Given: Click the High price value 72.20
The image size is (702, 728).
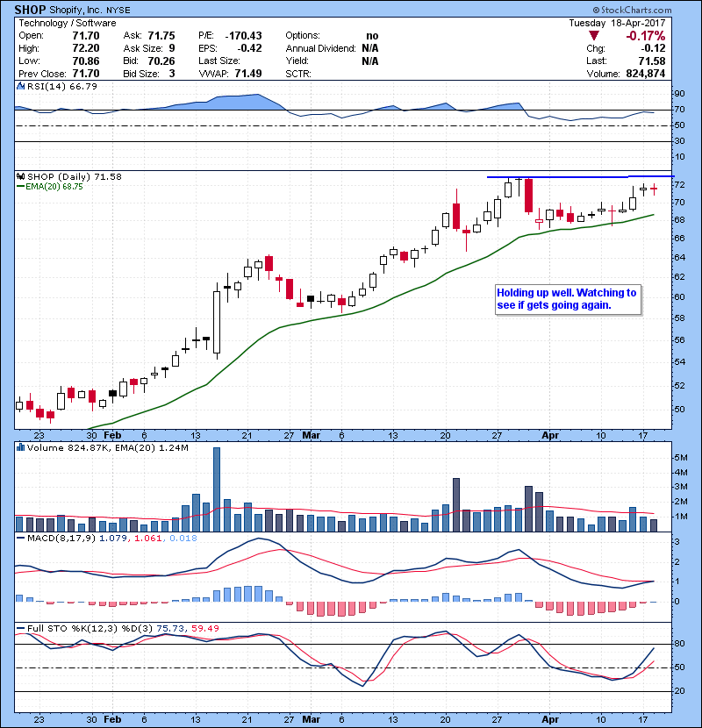Looking at the screenshot, I should pos(86,48).
